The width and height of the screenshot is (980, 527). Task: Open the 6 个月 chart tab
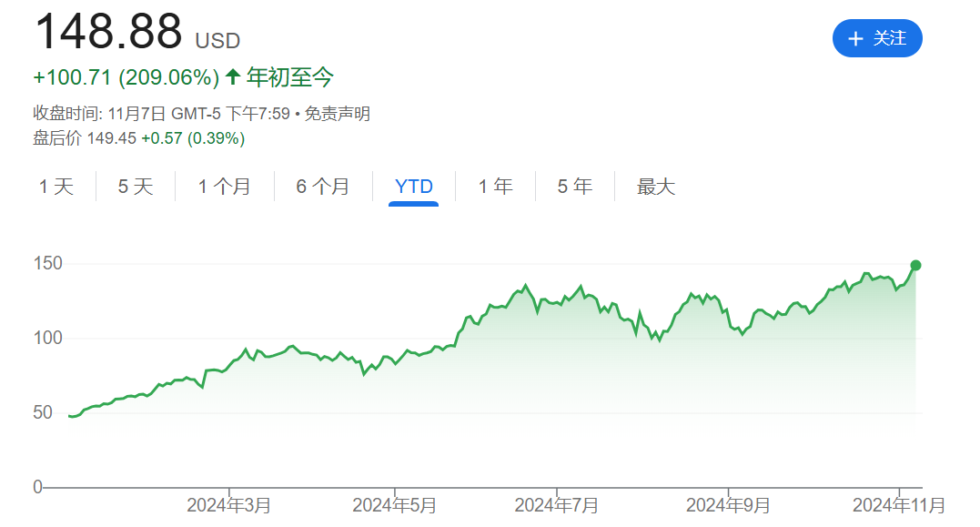[x=322, y=187]
